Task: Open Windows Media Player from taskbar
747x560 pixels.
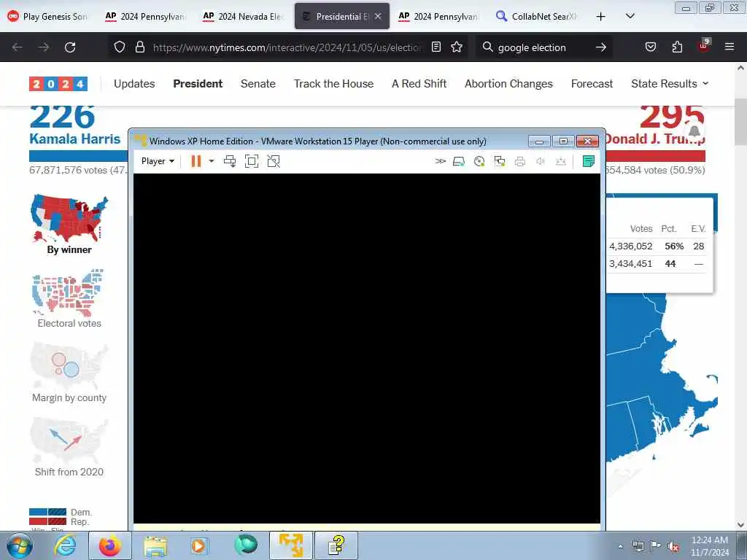Action: point(198,545)
